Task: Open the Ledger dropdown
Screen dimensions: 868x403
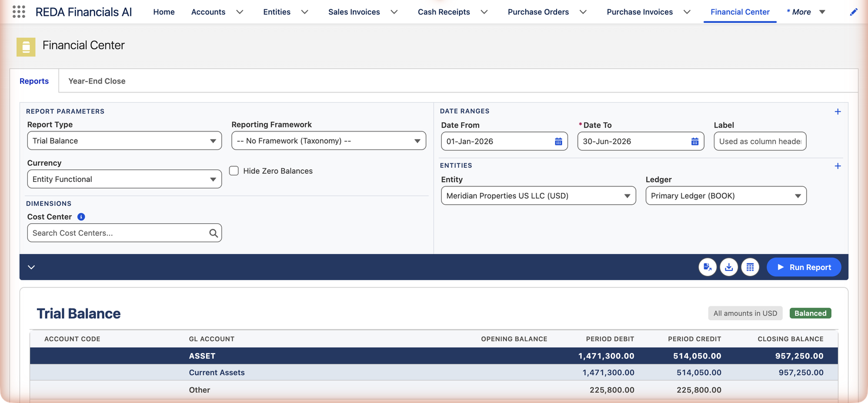Action: click(726, 196)
